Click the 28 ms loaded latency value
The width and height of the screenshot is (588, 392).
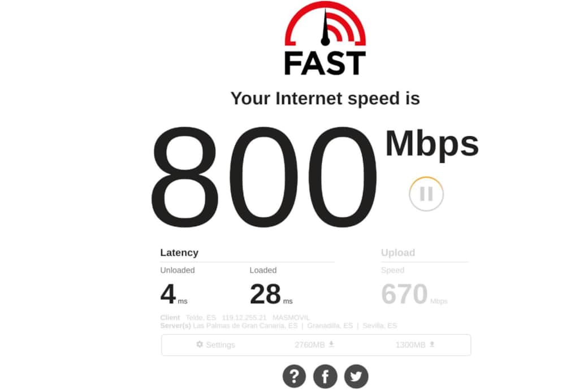(x=271, y=294)
